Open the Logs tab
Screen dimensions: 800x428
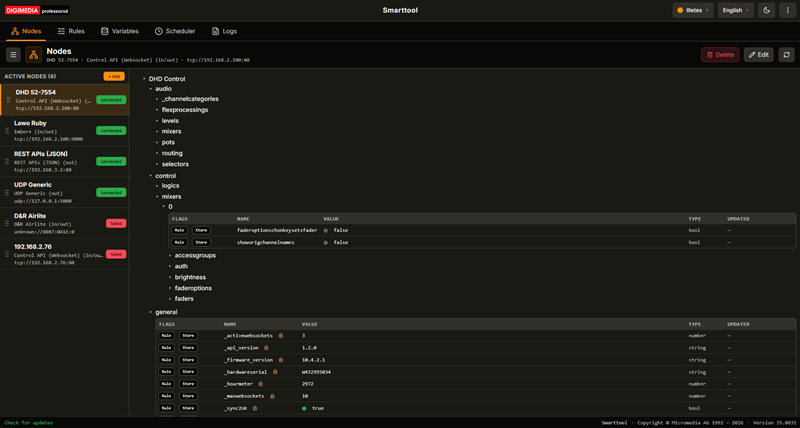(224, 31)
